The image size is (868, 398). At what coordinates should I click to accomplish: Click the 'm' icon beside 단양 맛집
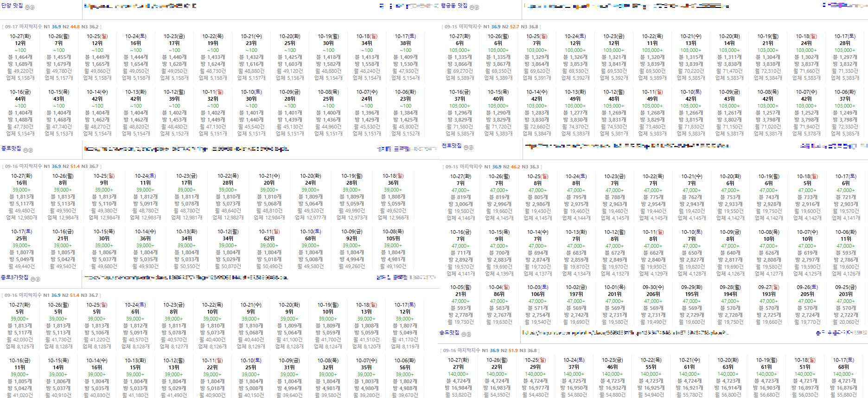[x=27, y=7]
